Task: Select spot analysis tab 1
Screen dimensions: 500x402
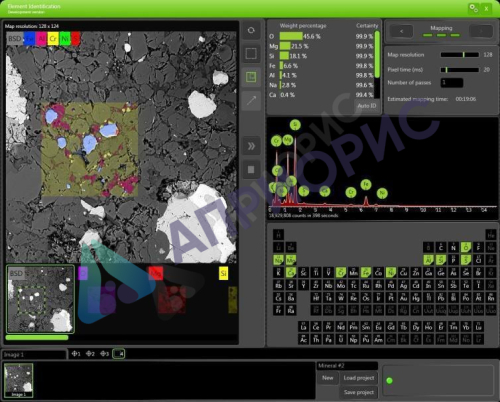Action: (76, 354)
